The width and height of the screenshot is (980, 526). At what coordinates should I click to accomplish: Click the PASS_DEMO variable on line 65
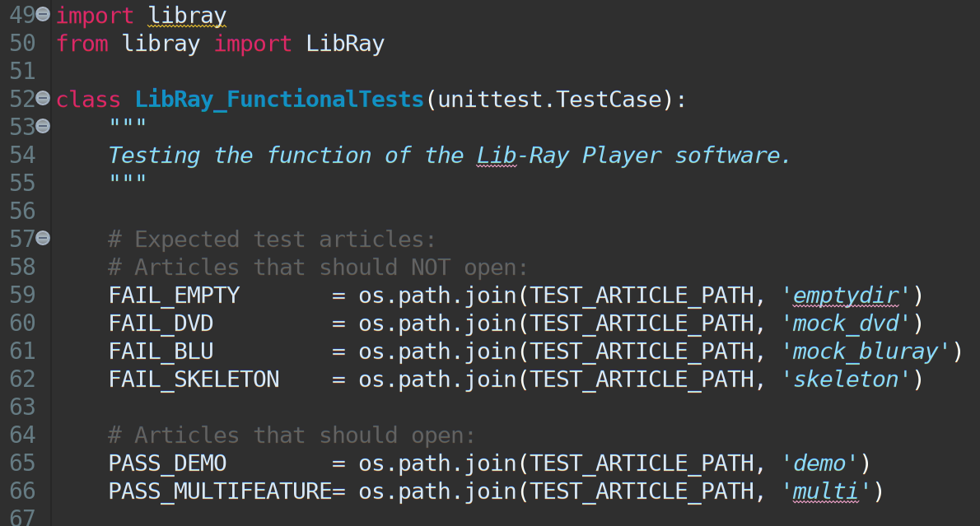click(x=167, y=463)
